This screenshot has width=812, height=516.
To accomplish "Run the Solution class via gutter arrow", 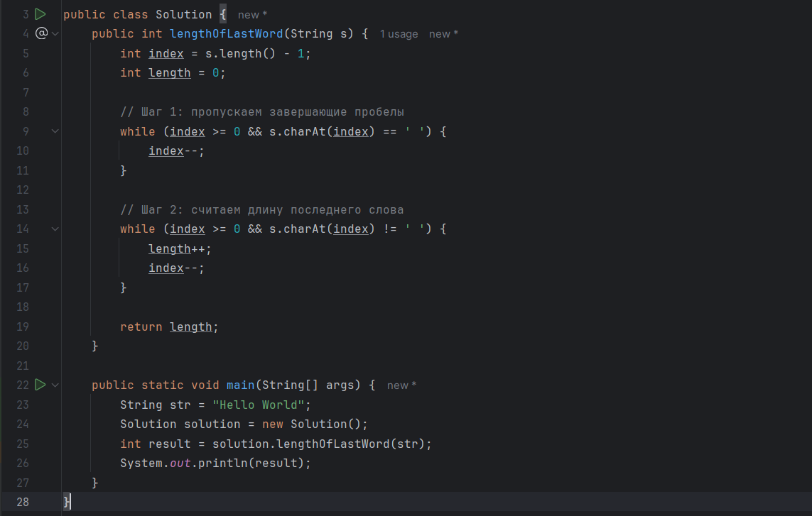I will [x=40, y=14].
